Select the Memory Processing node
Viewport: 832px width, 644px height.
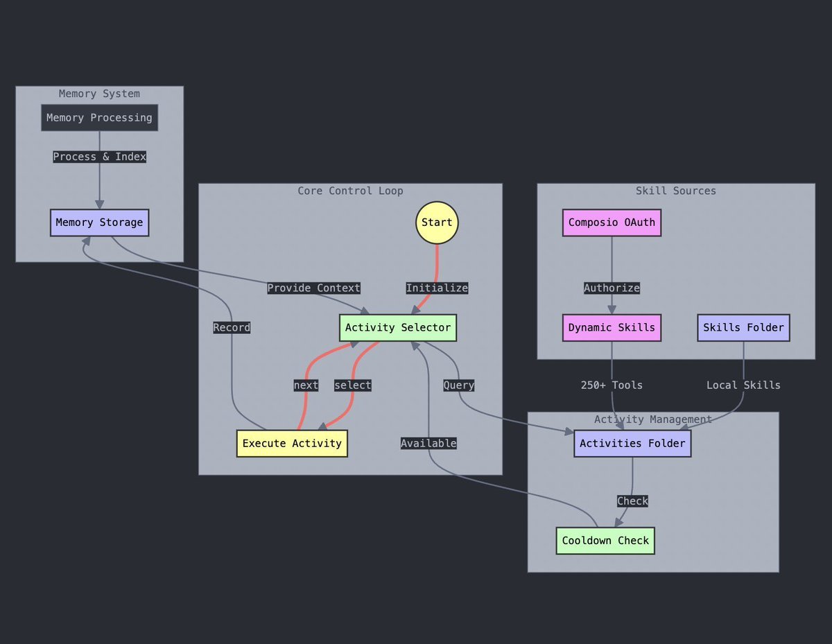pyautogui.click(x=99, y=117)
